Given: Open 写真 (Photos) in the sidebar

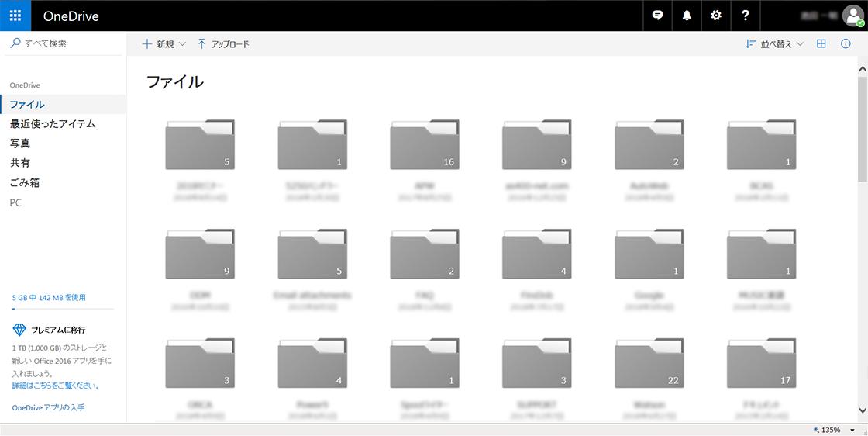Looking at the screenshot, I should (20, 144).
